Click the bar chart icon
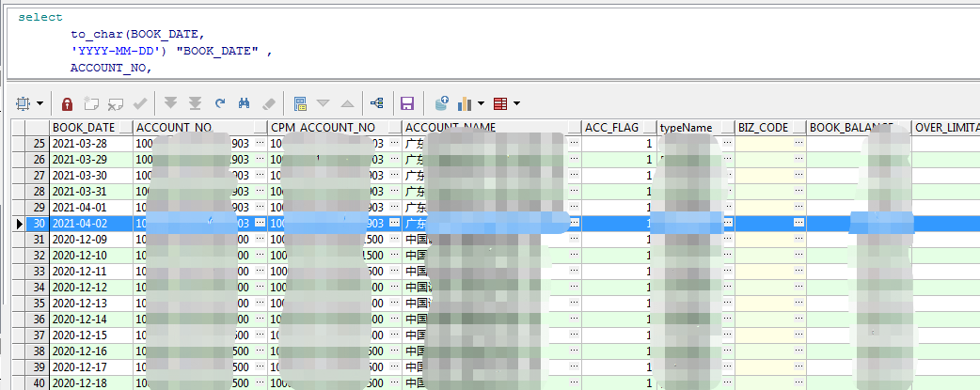Image resolution: width=980 pixels, height=390 pixels. coord(465,103)
